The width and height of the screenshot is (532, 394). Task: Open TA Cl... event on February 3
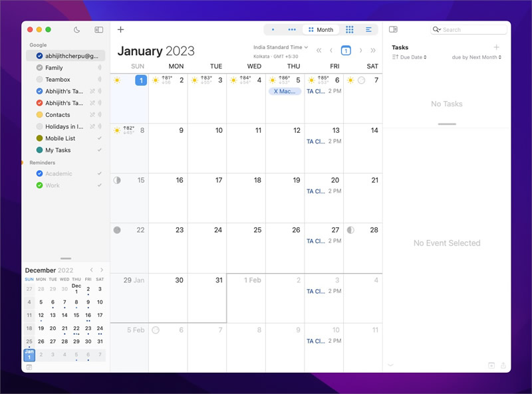[324, 291]
